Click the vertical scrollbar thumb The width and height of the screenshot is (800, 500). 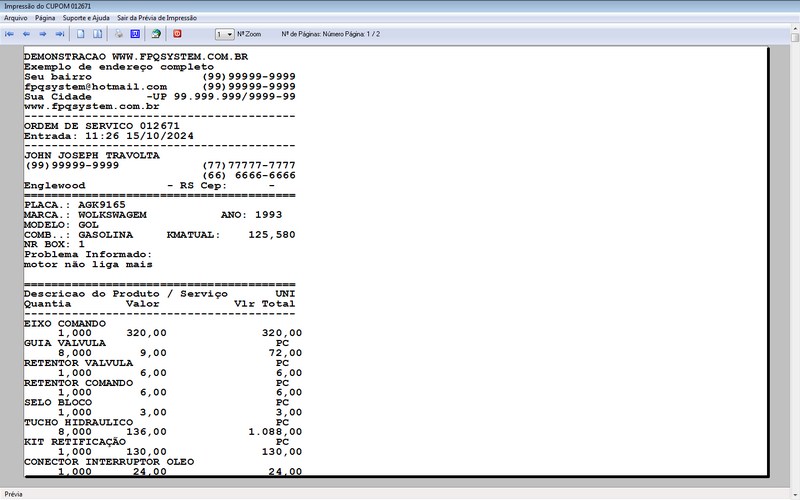(795, 37)
